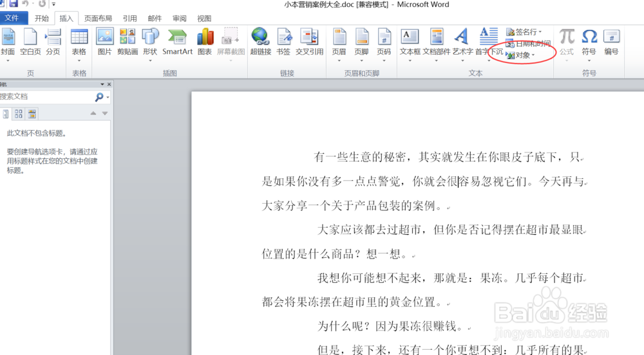
Task: Click the magnifier search icon in navigation pane
Action: tap(99, 97)
